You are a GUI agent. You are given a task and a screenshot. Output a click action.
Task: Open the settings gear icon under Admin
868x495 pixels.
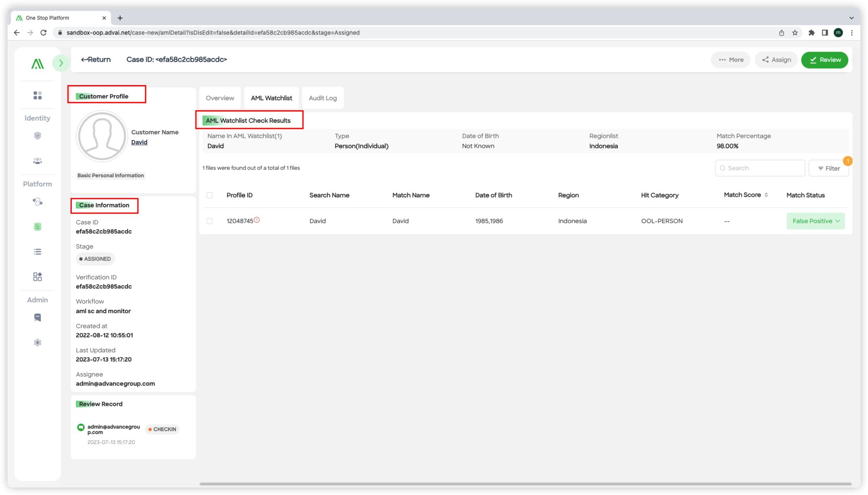[x=38, y=342]
